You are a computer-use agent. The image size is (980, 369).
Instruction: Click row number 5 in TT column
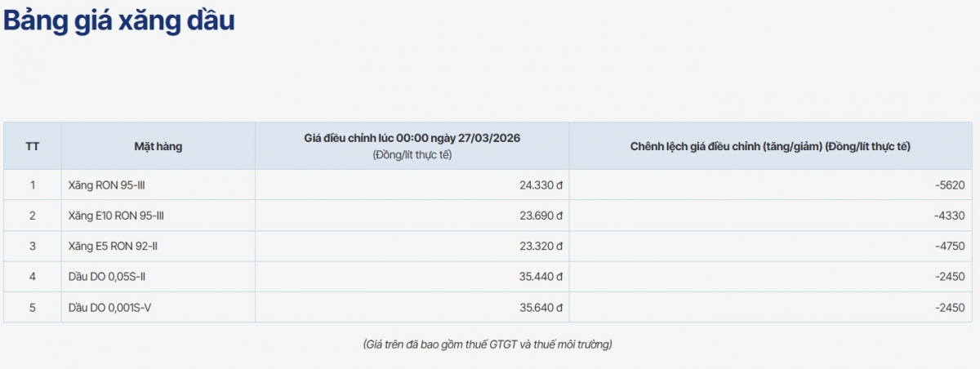click(x=33, y=308)
